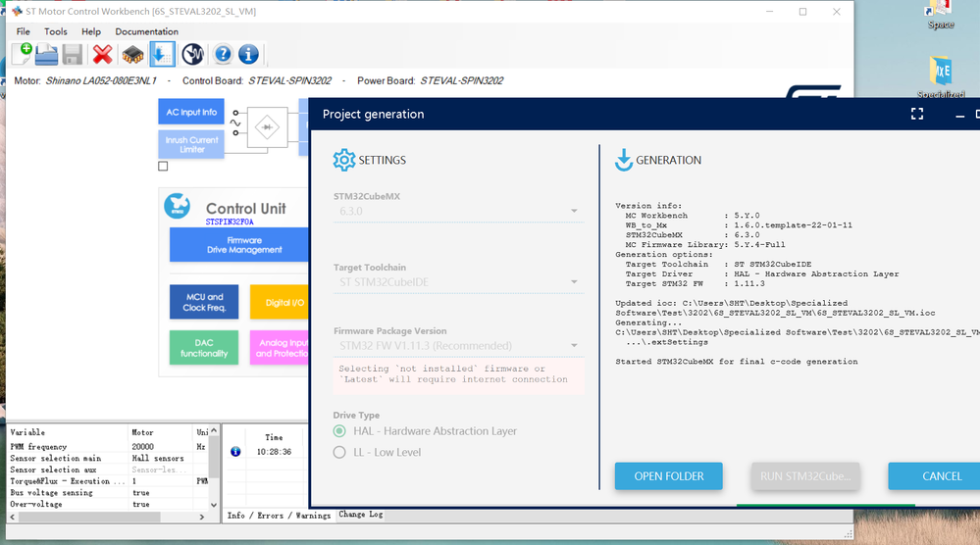
Task: Click the scroll right arrow in variable list
Action: coord(202,517)
